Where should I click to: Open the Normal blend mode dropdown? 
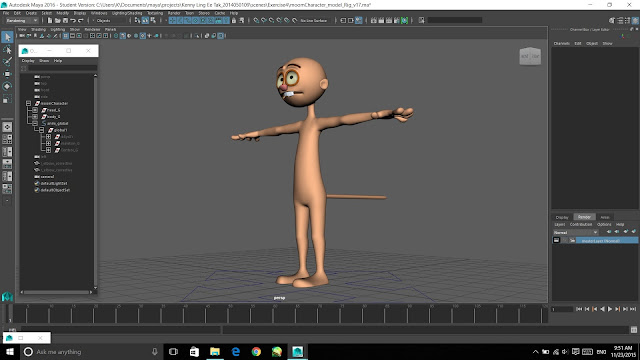coord(576,232)
